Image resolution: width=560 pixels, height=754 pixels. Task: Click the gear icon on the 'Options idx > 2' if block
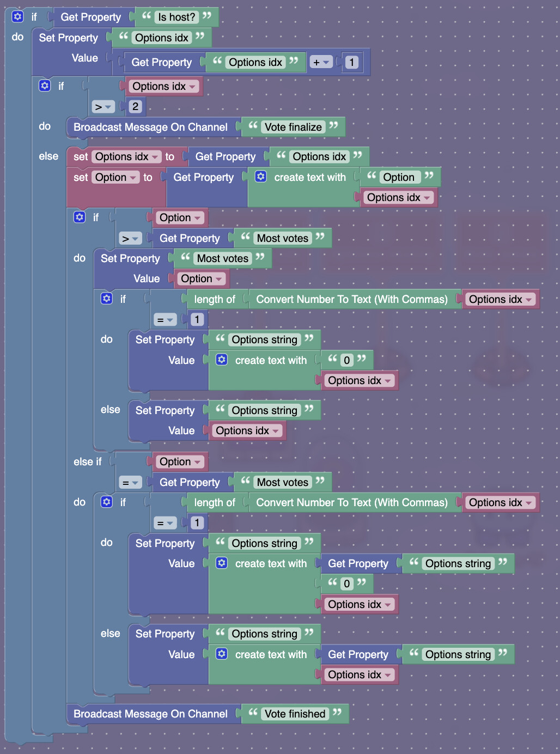tap(45, 86)
